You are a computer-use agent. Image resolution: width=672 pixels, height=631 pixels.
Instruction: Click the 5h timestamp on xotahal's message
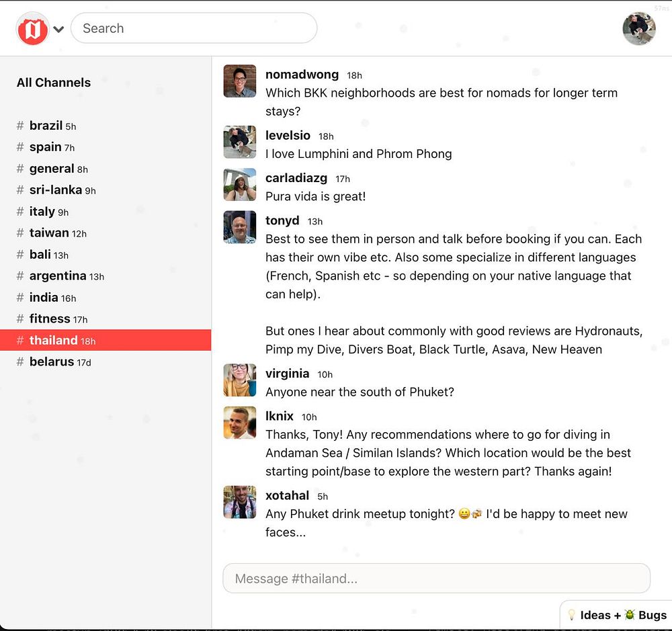coord(323,497)
